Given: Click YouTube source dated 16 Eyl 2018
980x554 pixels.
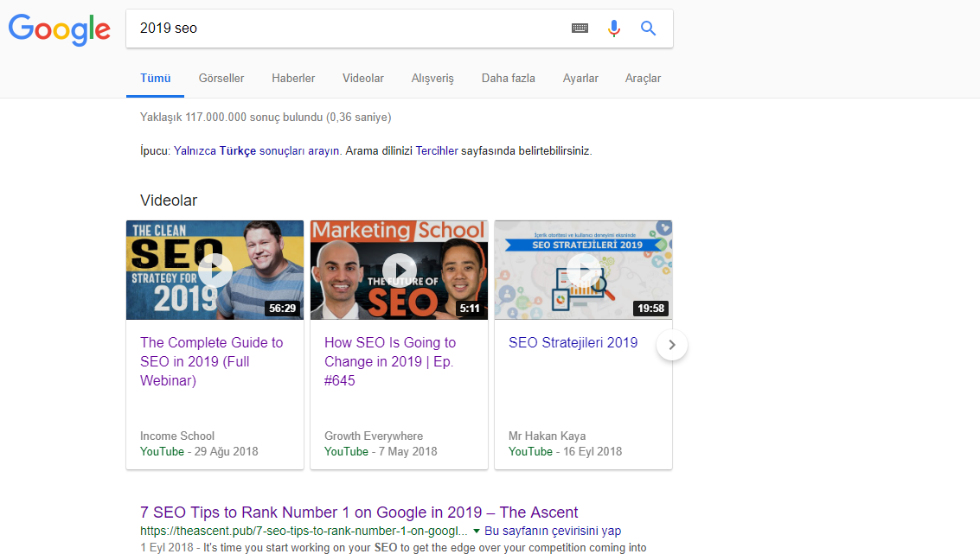Looking at the screenshot, I should tap(530, 451).
